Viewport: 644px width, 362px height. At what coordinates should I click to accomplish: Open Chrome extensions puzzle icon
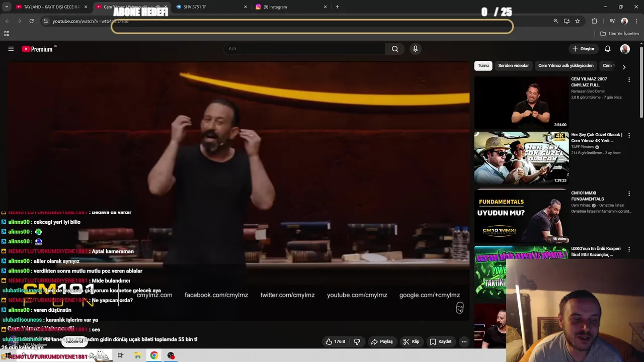click(x=594, y=21)
